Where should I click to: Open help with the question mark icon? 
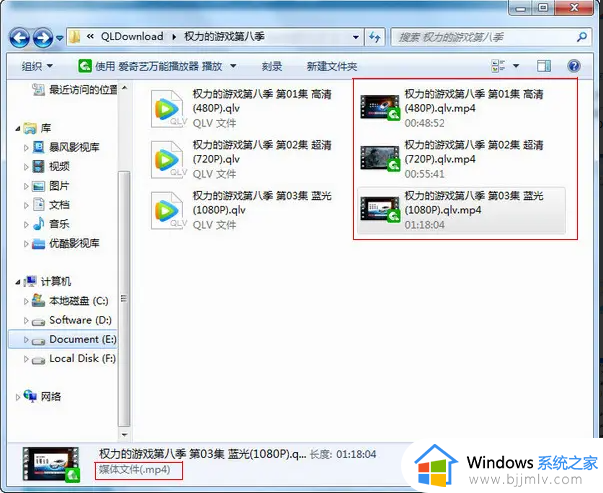pyautogui.click(x=573, y=66)
